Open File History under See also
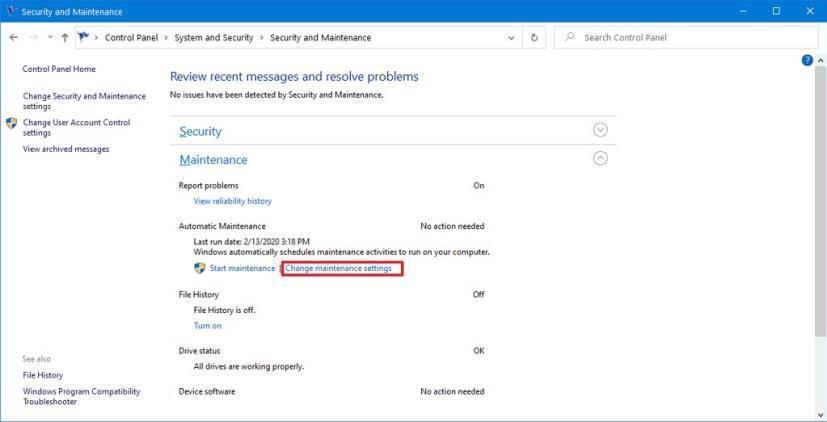827x422 pixels. click(43, 375)
